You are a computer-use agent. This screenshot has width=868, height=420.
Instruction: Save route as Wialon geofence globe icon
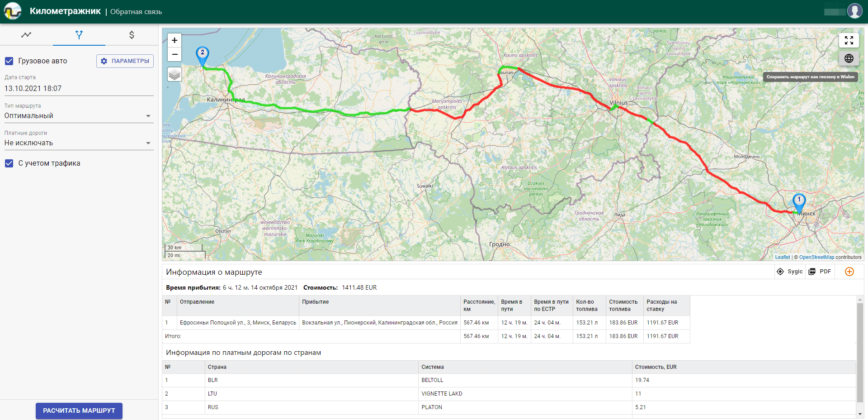click(849, 58)
